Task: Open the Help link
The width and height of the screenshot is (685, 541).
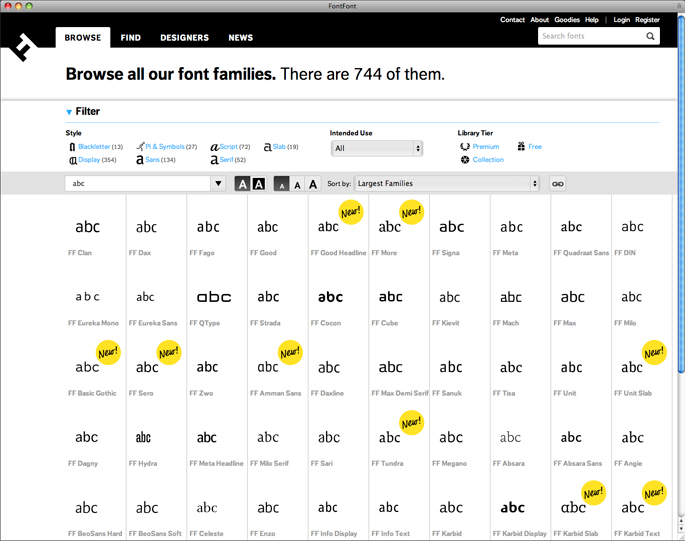Action: (592, 20)
